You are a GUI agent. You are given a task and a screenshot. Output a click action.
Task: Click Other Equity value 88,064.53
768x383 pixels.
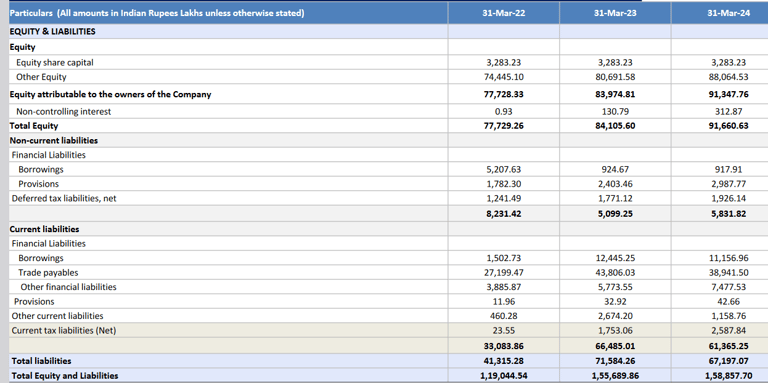tap(728, 77)
